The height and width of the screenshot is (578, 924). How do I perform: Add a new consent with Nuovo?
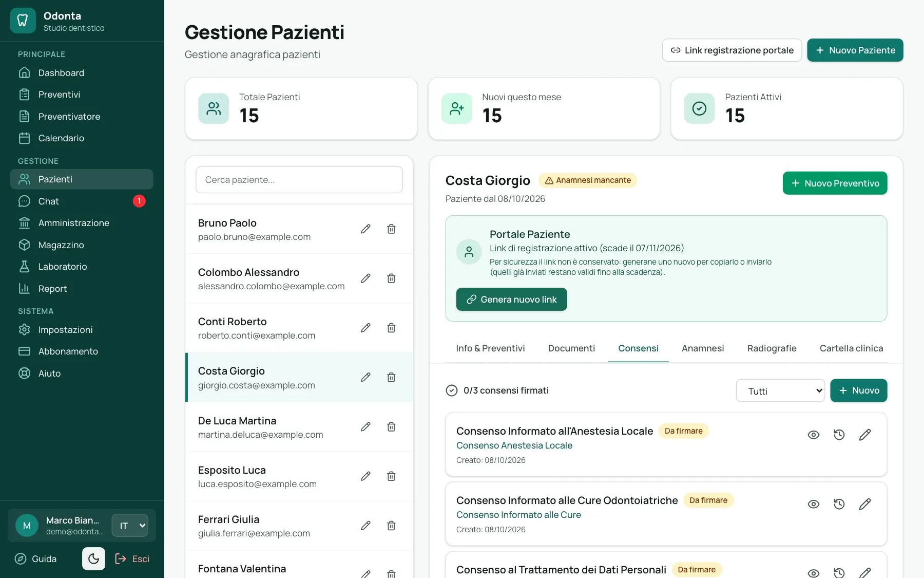pos(859,390)
